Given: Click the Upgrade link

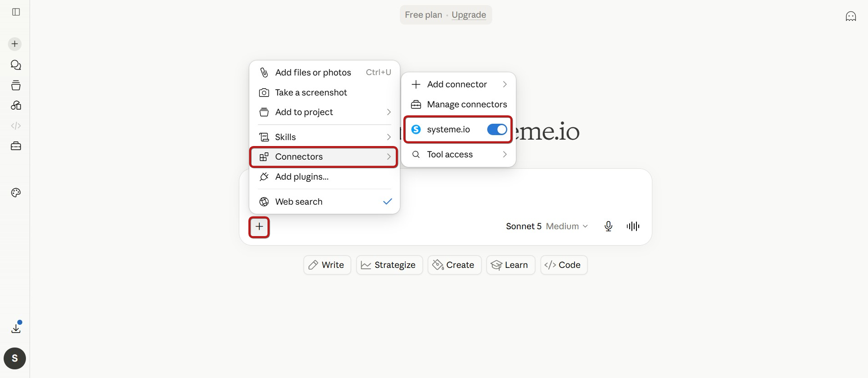Looking at the screenshot, I should 469,15.
